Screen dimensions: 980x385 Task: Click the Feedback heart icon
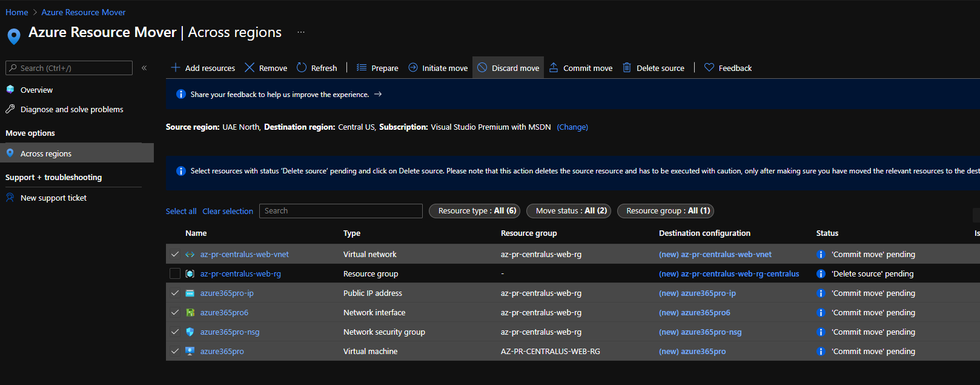(x=709, y=67)
